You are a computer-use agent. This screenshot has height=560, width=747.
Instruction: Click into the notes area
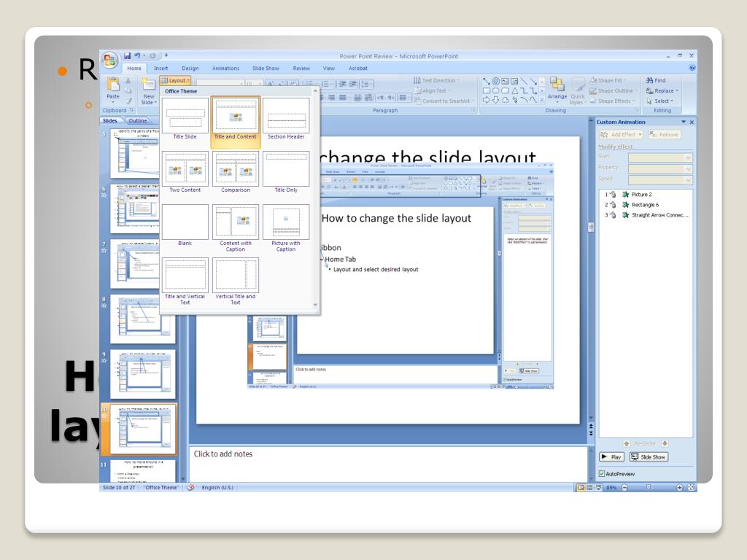click(388, 464)
